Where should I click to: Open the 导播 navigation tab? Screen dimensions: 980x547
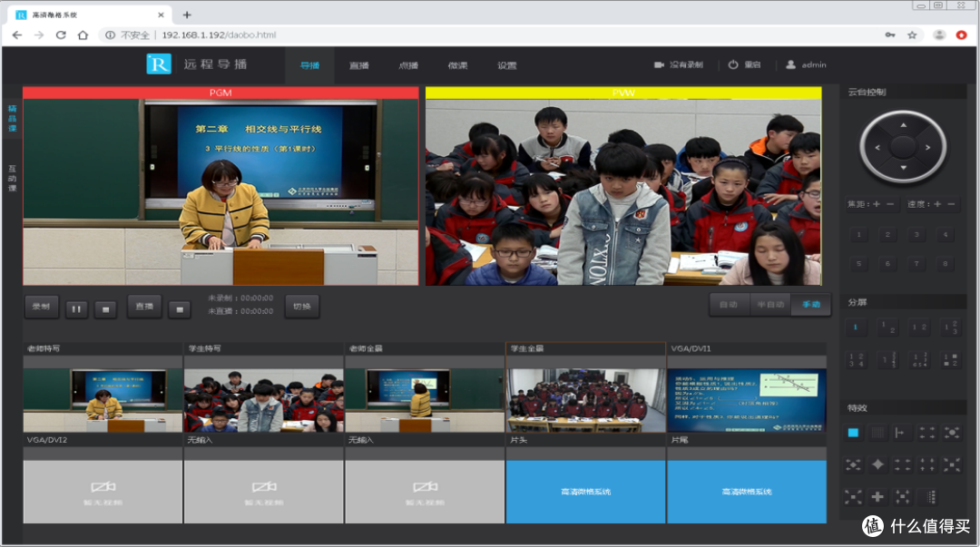(x=310, y=65)
